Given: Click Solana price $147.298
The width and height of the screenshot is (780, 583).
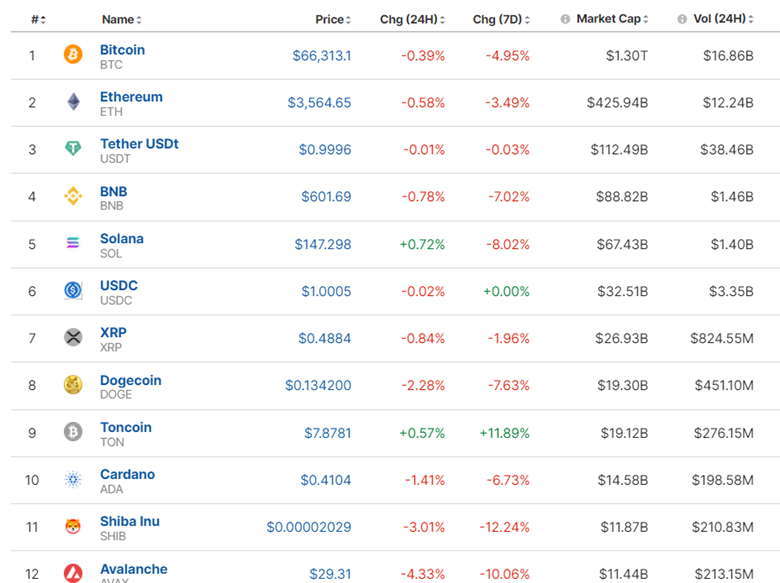Looking at the screenshot, I should (x=323, y=244).
